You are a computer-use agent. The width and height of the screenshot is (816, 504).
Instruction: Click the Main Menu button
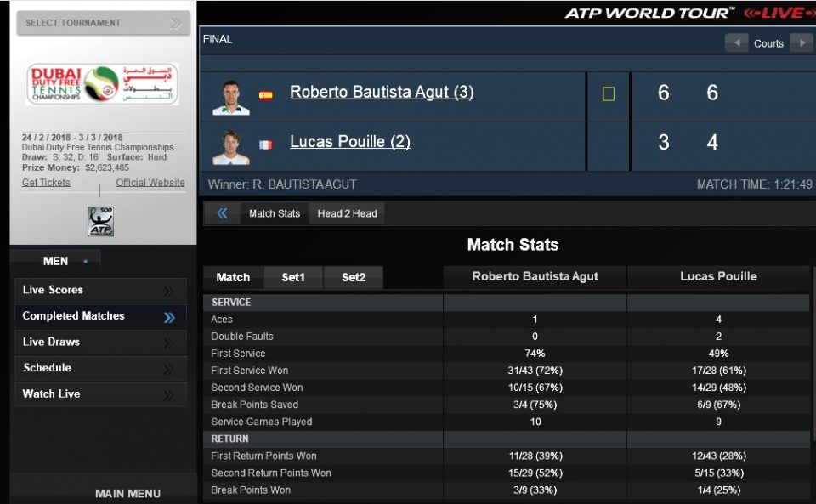[x=127, y=493]
